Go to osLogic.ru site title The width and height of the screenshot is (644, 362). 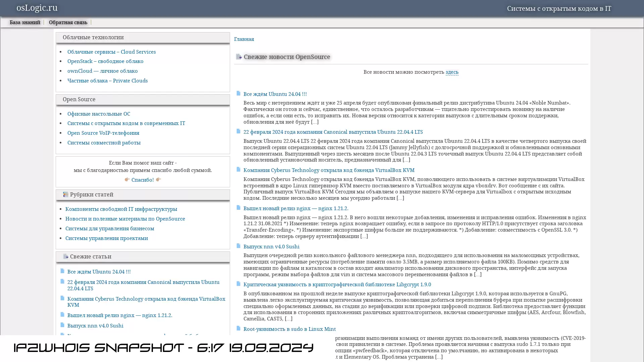pos(37,8)
